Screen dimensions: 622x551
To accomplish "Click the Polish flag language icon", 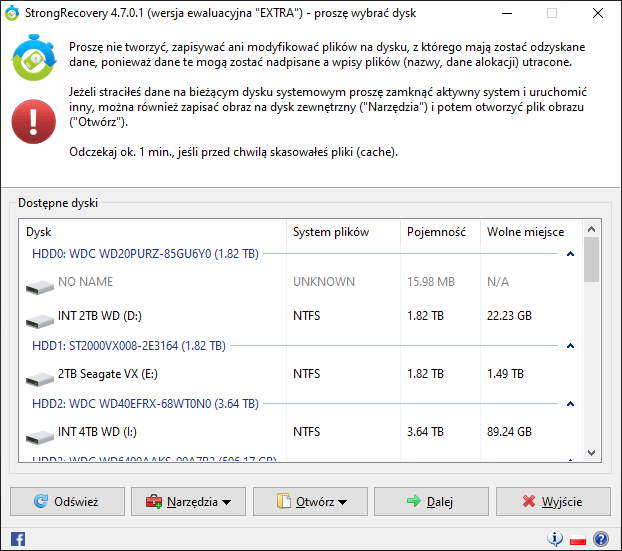I will (578, 539).
